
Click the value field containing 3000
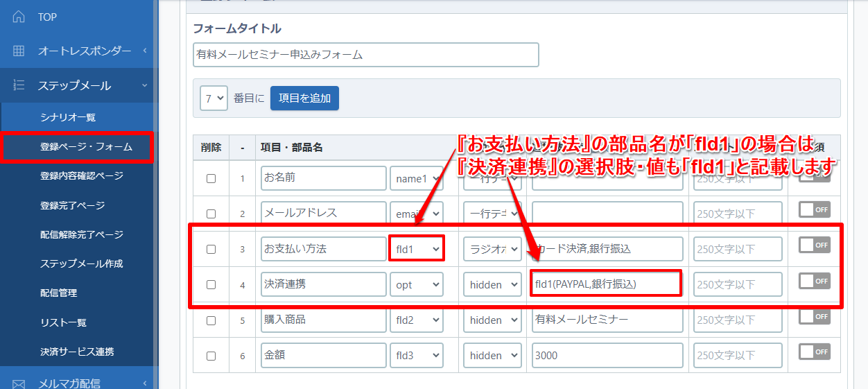(x=607, y=355)
